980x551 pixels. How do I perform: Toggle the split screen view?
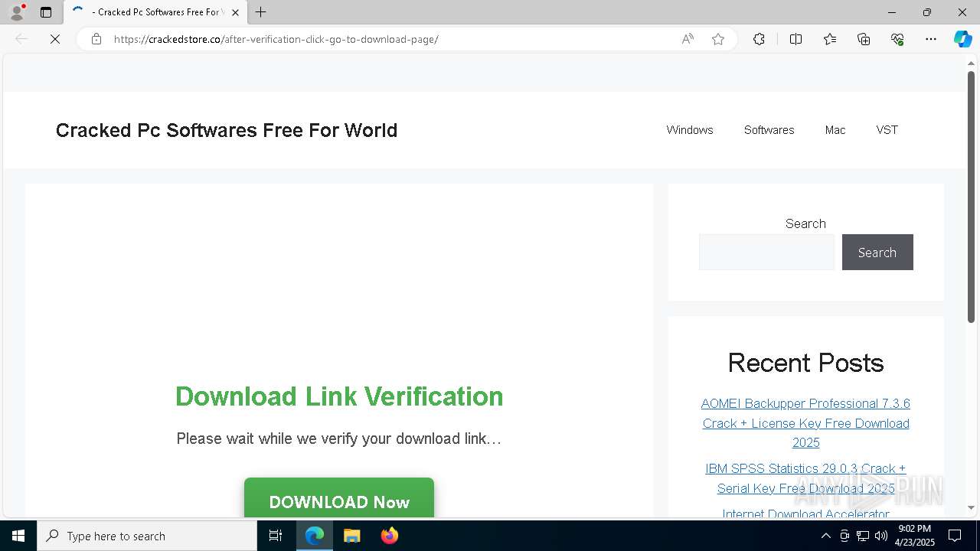coord(795,39)
